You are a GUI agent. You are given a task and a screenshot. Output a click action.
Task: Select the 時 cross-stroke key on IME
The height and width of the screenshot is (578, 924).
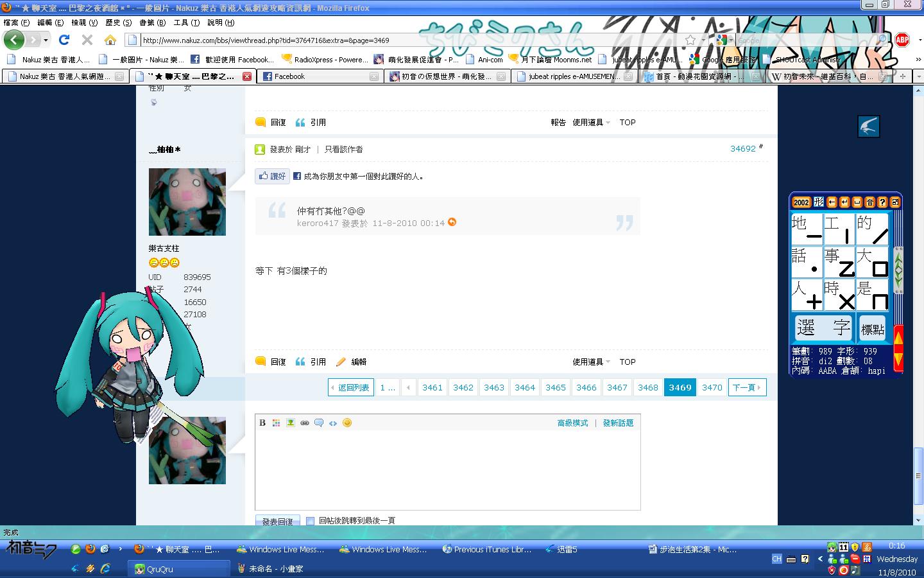[x=839, y=295]
